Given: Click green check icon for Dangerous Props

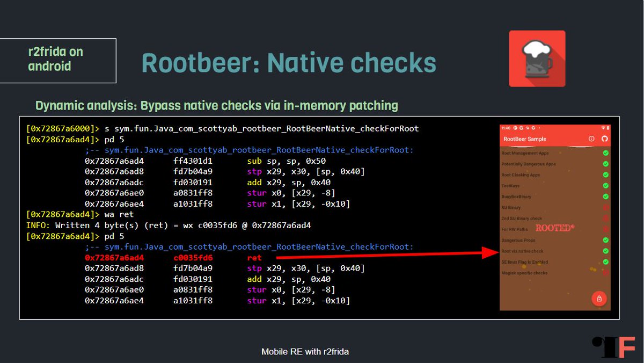Looking at the screenshot, I should (x=605, y=240).
